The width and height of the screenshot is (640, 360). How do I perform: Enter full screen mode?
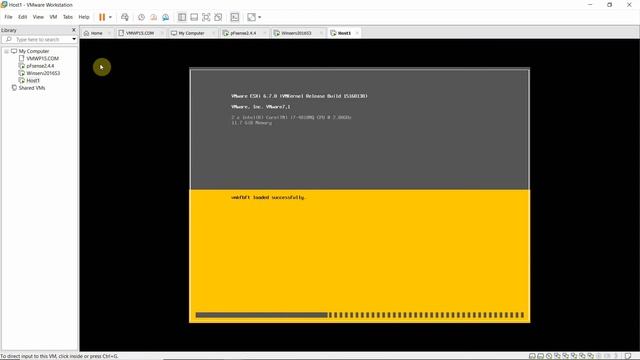pos(206,17)
